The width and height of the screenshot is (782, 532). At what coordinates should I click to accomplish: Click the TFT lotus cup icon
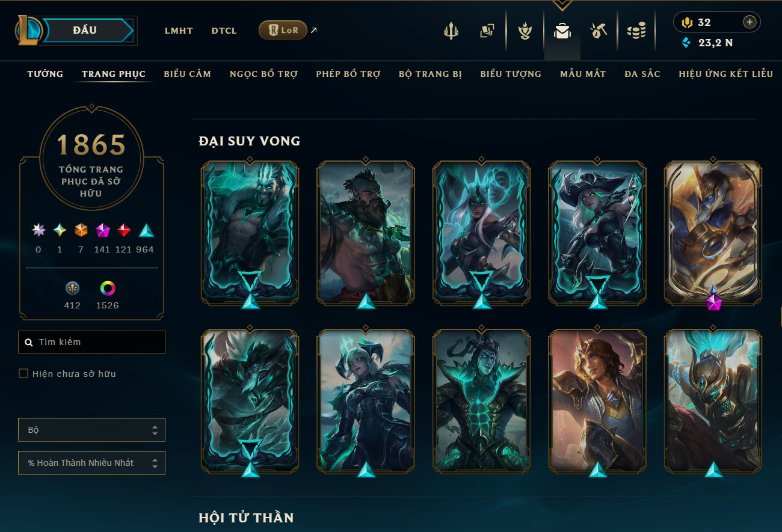coord(525,31)
